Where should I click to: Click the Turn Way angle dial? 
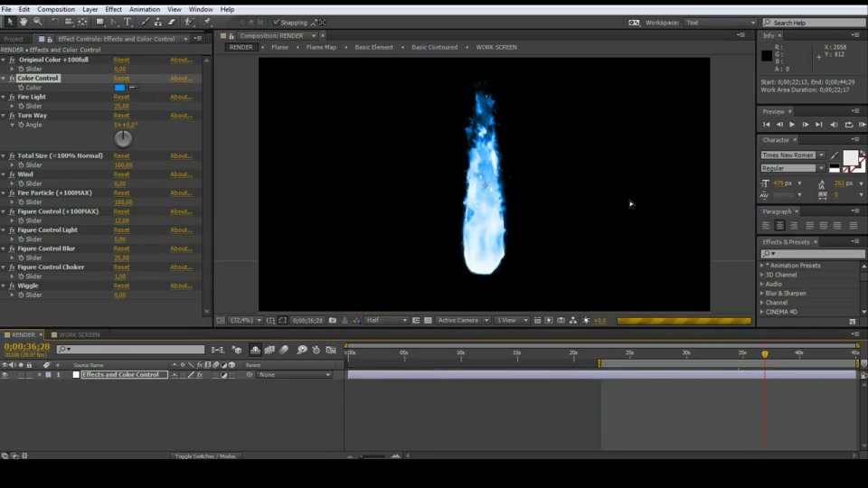[x=123, y=139]
